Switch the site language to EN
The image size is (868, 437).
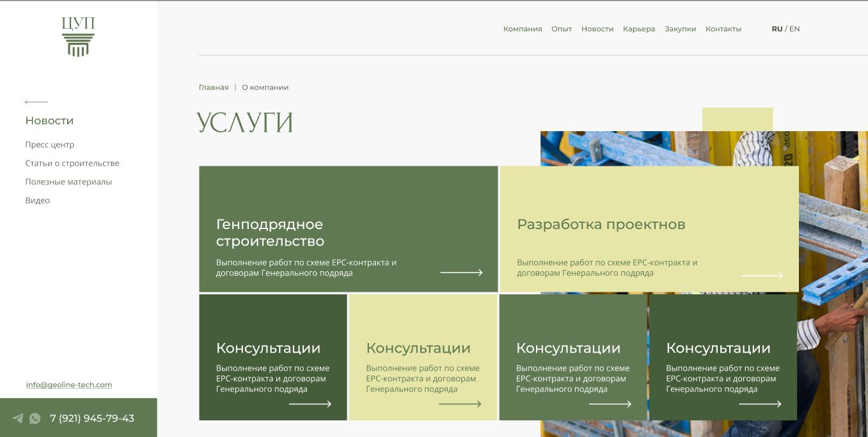click(794, 28)
